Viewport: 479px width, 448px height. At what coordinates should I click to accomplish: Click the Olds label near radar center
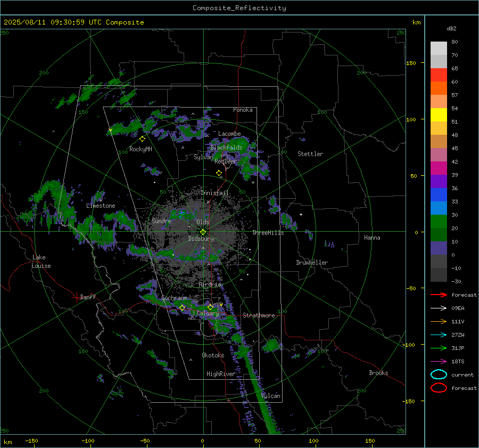(x=203, y=222)
